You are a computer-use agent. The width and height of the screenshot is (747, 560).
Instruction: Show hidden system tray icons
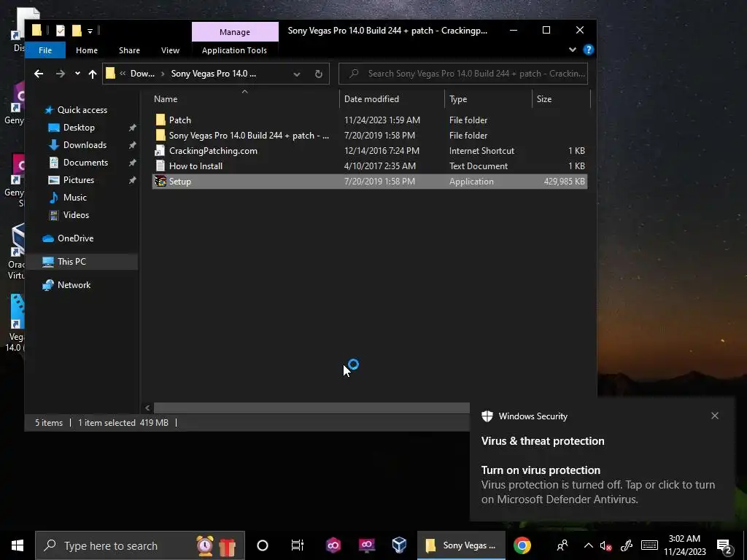(x=589, y=545)
